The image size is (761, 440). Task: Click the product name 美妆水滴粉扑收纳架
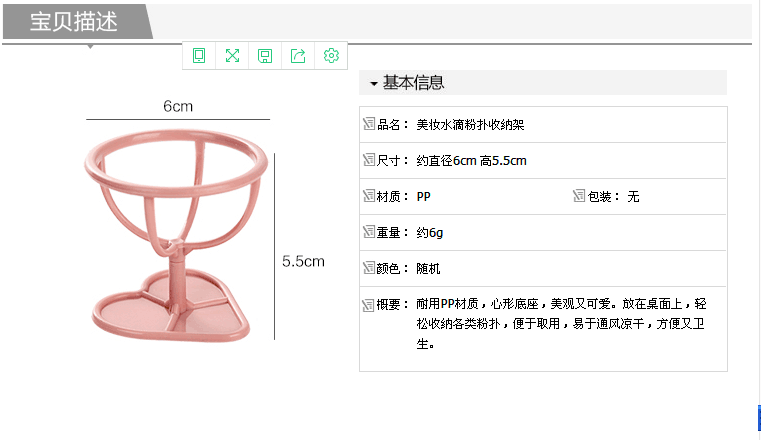coord(470,125)
